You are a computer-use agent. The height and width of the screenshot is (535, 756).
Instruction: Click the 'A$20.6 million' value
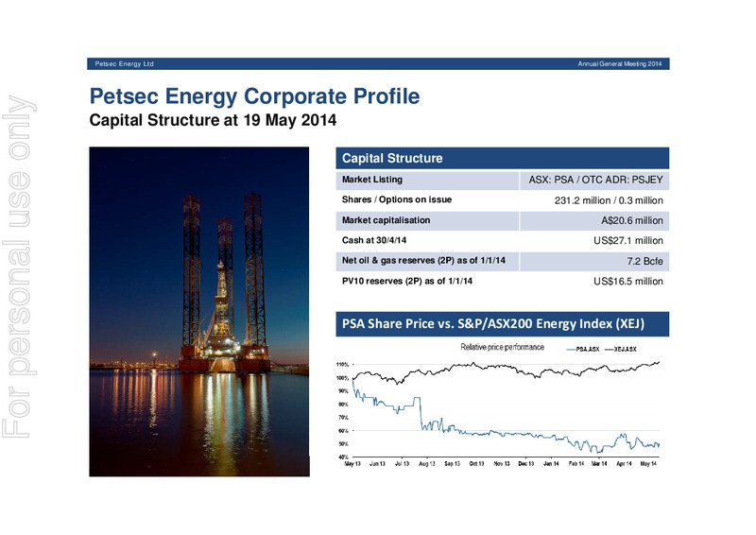631,220
